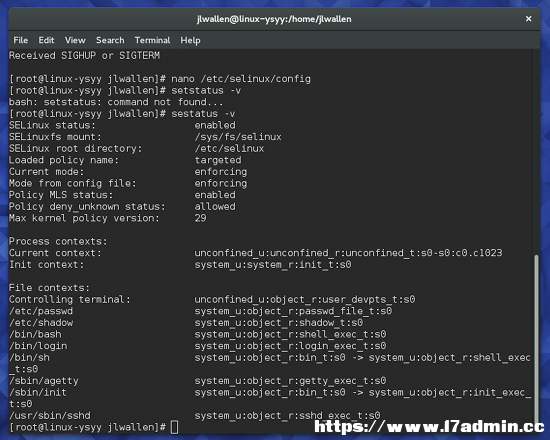Viewport: 550px width, 440px height.
Task: Open the Help menu
Action: point(190,40)
